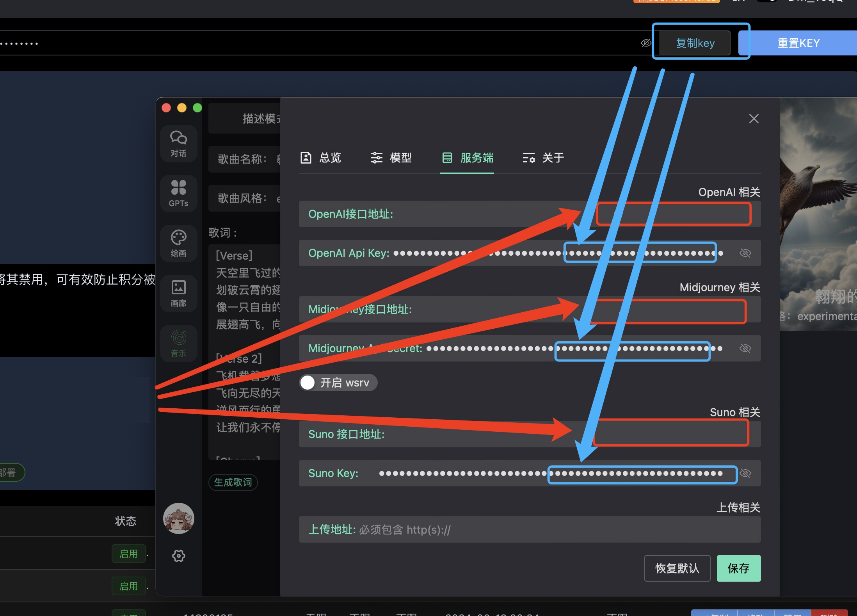The image size is (857, 616).
Task: Open the 画廊 gallery sidebar icon
Action: 178,293
